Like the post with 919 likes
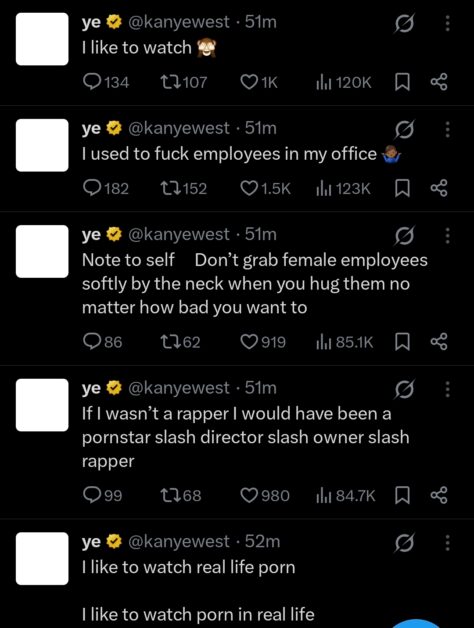This screenshot has width=474, height=628. (x=263, y=342)
